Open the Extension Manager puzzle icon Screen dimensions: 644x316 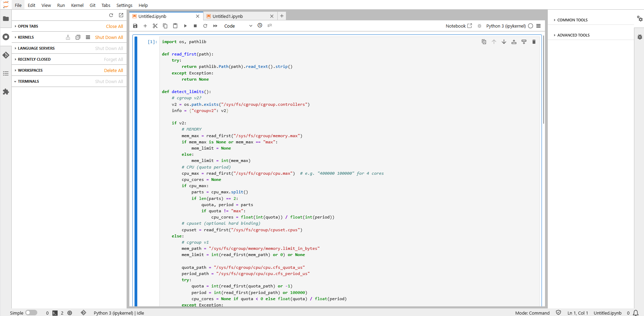tap(6, 92)
